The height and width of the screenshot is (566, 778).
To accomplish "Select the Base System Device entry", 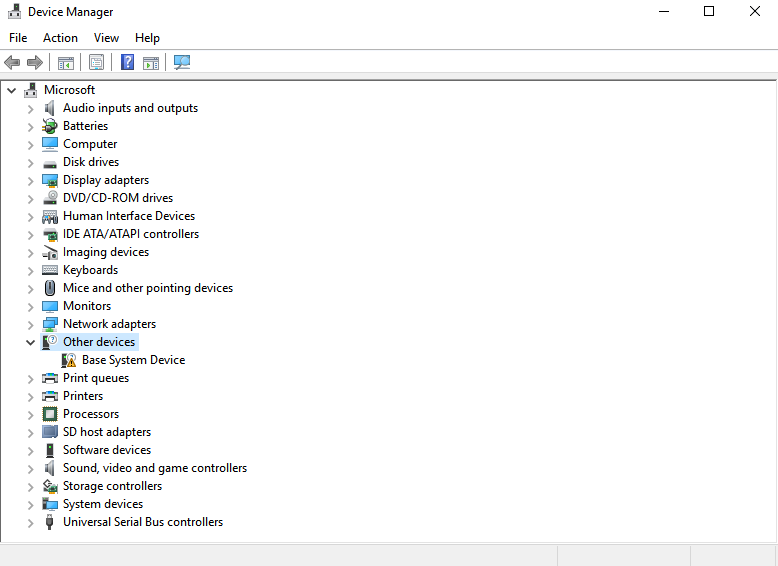I will coord(133,360).
